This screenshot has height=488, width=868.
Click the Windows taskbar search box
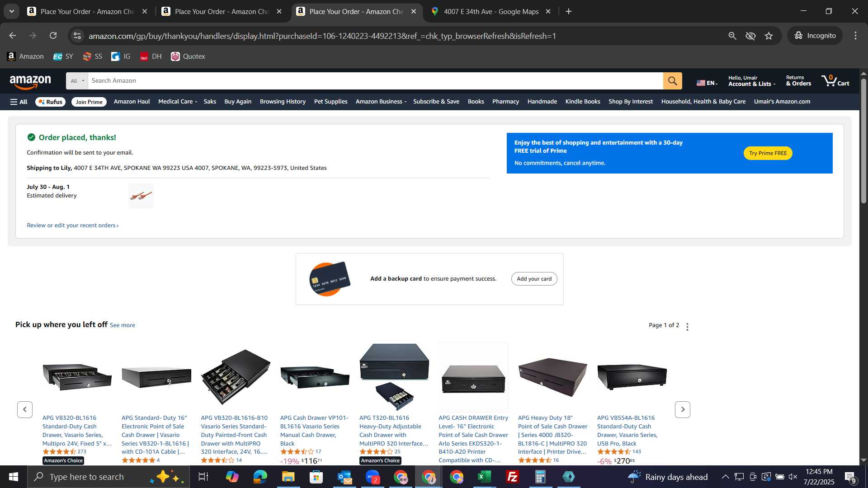pyautogui.click(x=108, y=477)
